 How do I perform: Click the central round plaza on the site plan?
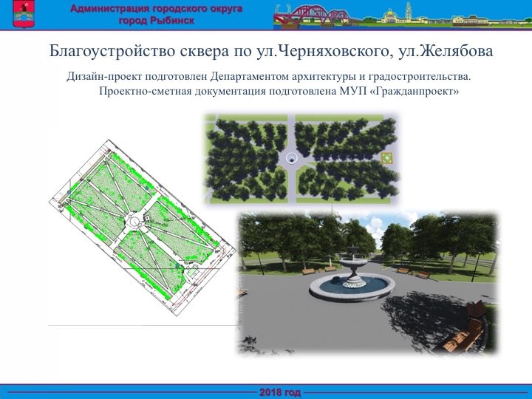tap(133, 222)
